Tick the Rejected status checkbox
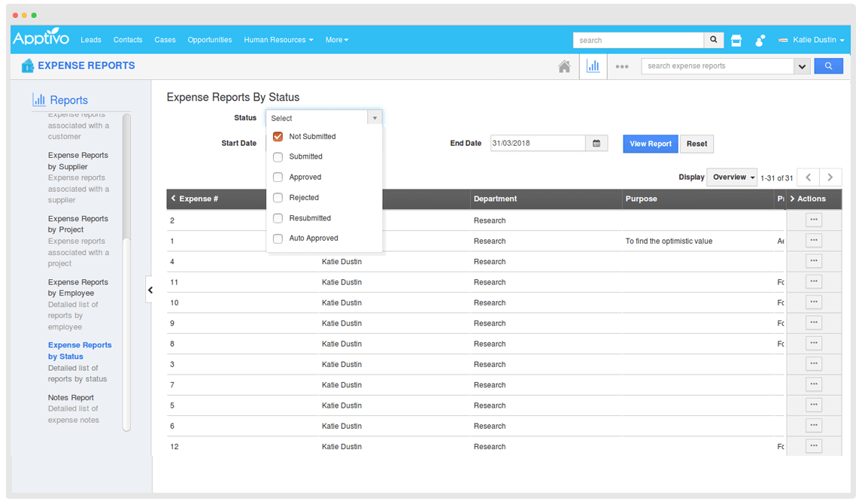 point(278,198)
